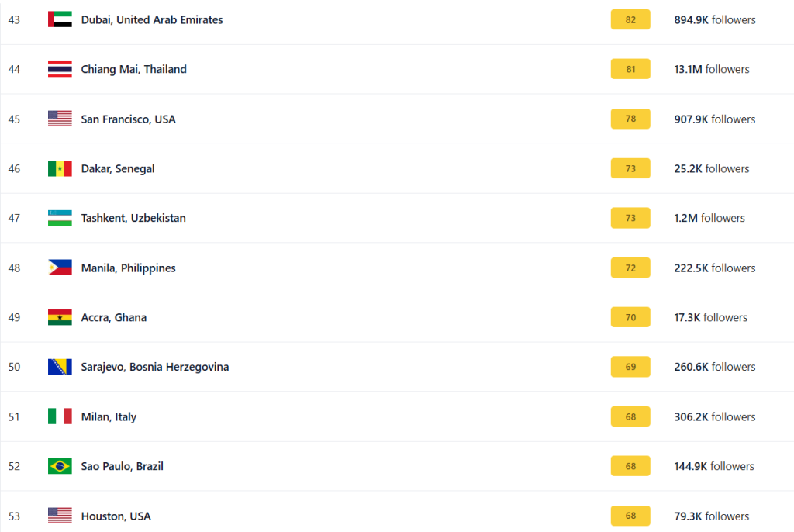Click the Uzbekistan flag icon
The height and width of the screenshot is (532, 794).
(60, 218)
